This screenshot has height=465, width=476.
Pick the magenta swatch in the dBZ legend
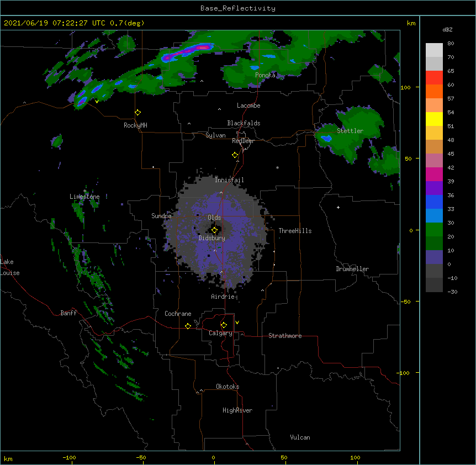434,174
